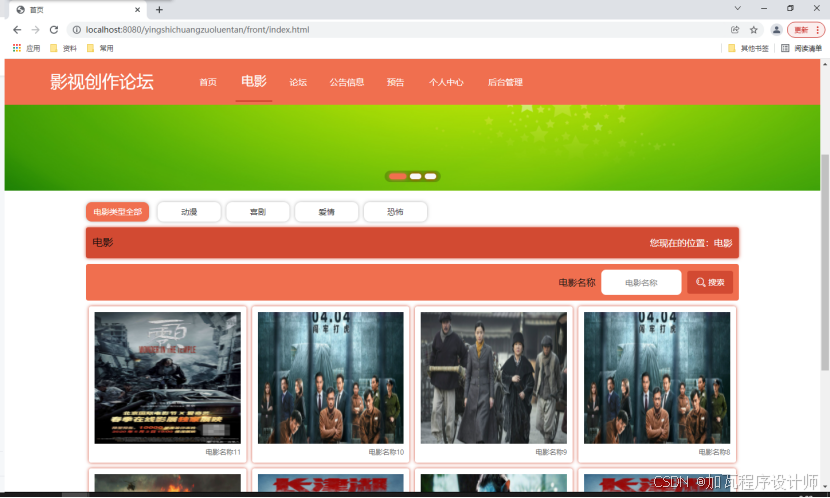This screenshot has height=498, width=830.
Task: Open the 资料 bookmark folder
Action: [63, 48]
